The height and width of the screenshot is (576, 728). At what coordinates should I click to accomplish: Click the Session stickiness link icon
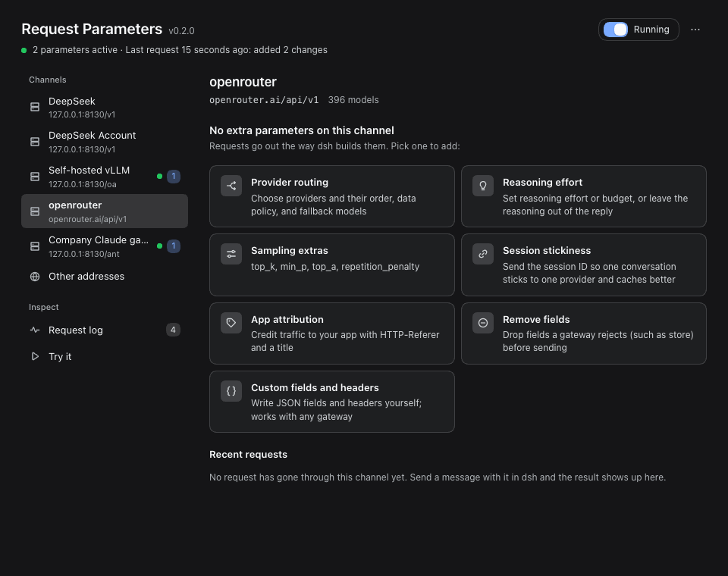483,254
